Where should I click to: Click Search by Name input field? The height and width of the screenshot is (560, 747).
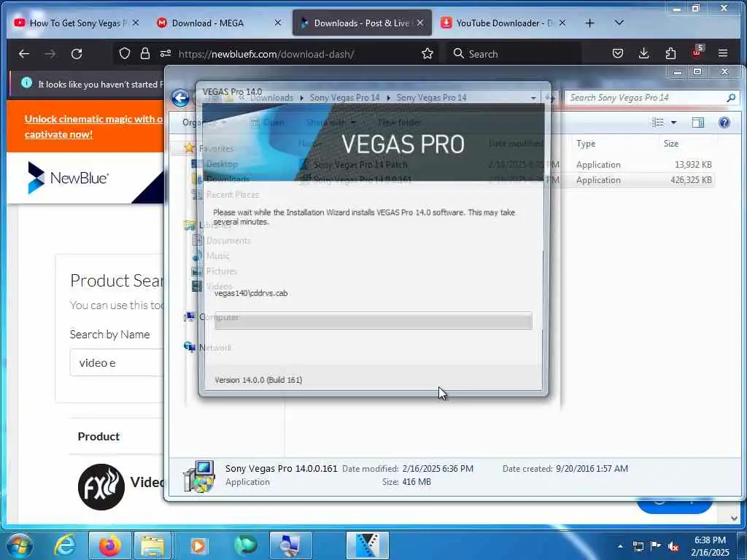(x=117, y=362)
